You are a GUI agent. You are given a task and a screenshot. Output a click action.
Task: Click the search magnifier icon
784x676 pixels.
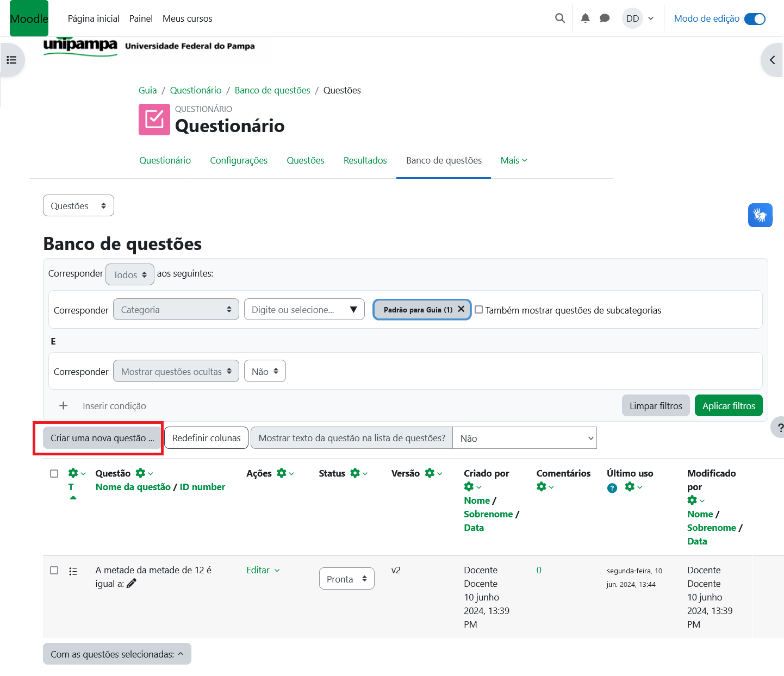pos(559,18)
